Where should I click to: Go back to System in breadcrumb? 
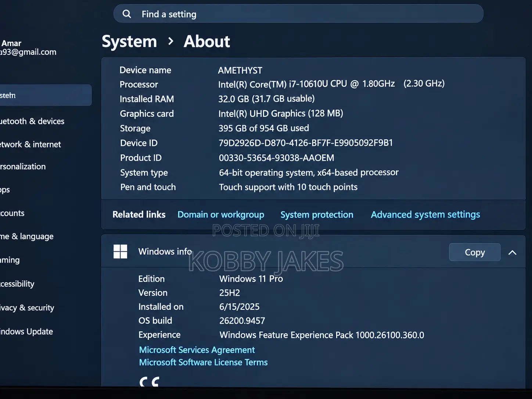tap(129, 42)
